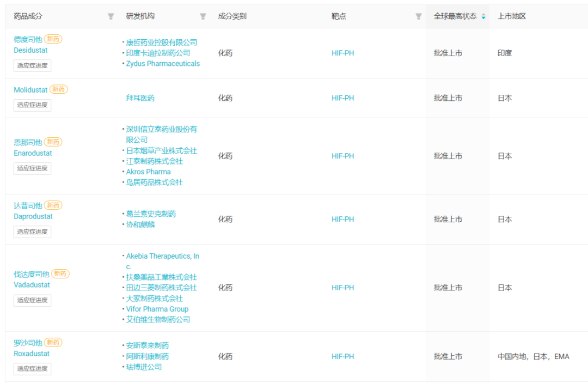Open 珐博进公司 company link
The width and height of the screenshot is (588, 383).
coord(144,367)
